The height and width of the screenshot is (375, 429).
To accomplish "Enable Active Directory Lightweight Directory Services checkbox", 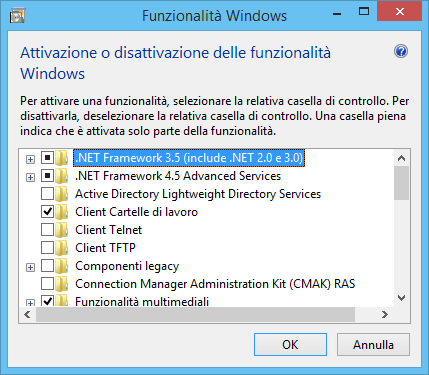I will point(47,194).
